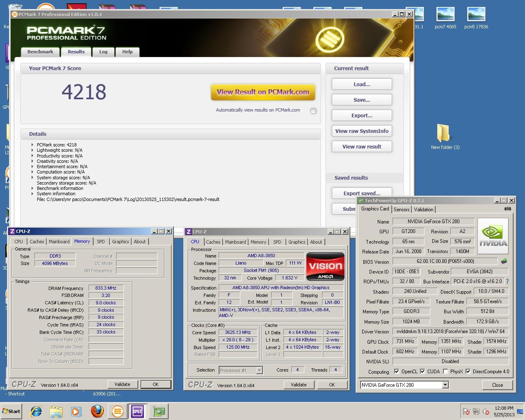Open Internet Explorer from the taskbar

[x=36, y=411]
